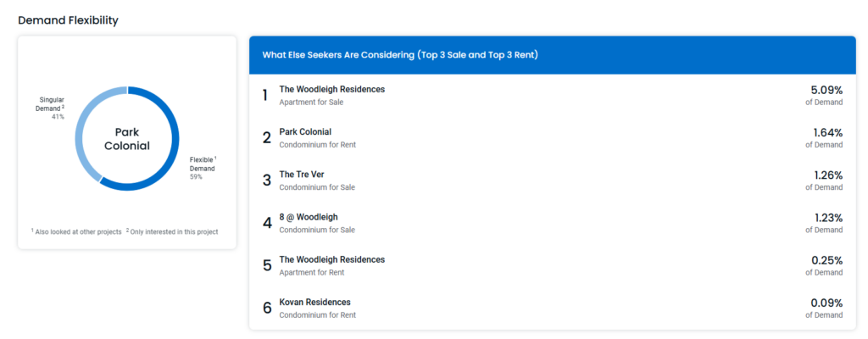The image size is (868, 339).
Task: Click the Park Colonial donut center label
Action: pos(127,139)
